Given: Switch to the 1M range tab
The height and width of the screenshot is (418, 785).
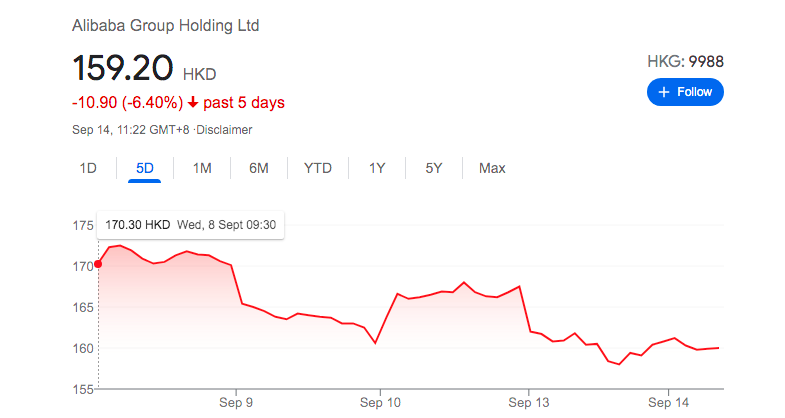Looking at the screenshot, I should (x=202, y=168).
